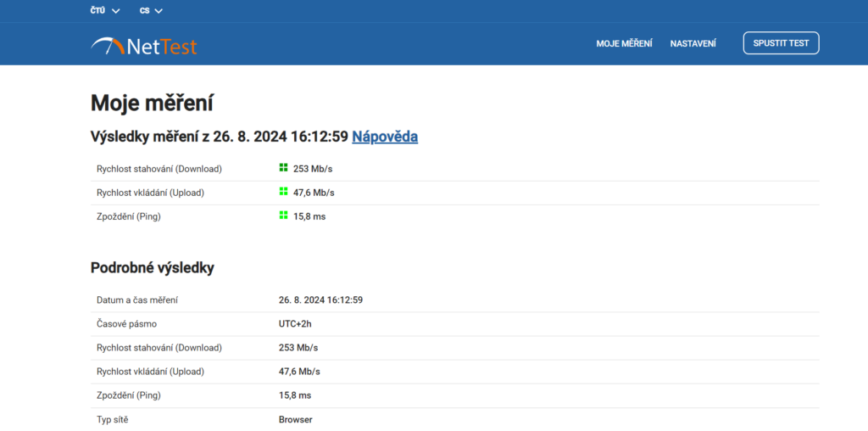This screenshot has height=431, width=868.
Task: Click the NetTest speedometer logo
Action: pyautogui.click(x=143, y=44)
